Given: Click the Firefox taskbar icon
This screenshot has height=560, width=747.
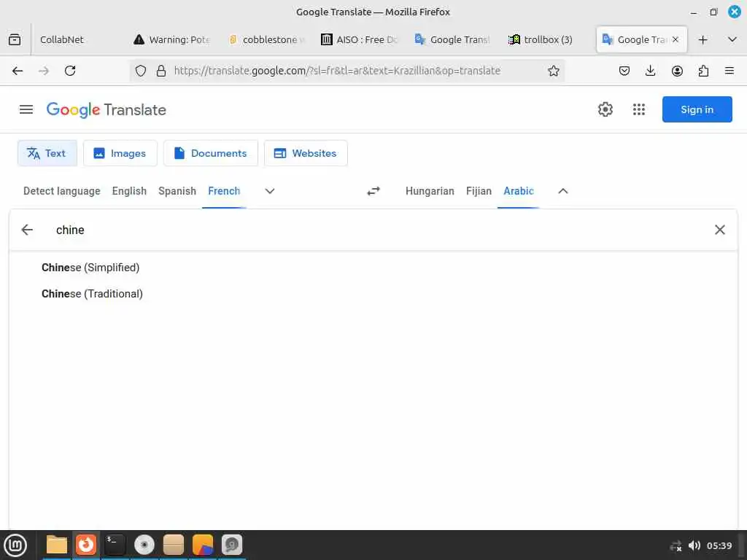Looking at the screenshot, I should coord(86,545).
